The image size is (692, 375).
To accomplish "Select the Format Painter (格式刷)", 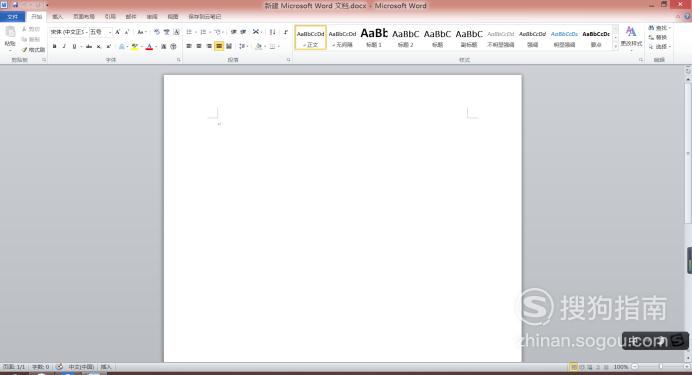I will click(x=33, y=49).
